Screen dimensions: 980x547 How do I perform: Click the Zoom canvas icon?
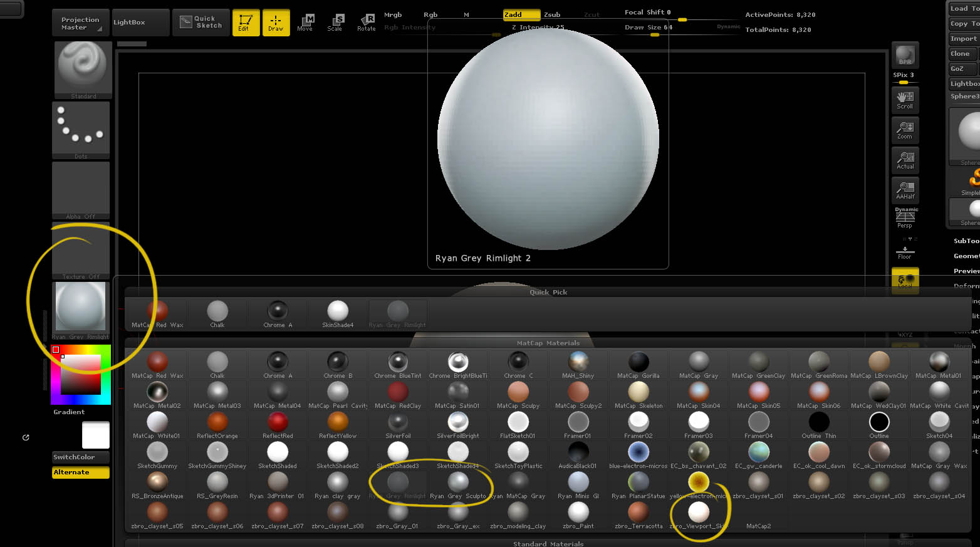point(905,130)
